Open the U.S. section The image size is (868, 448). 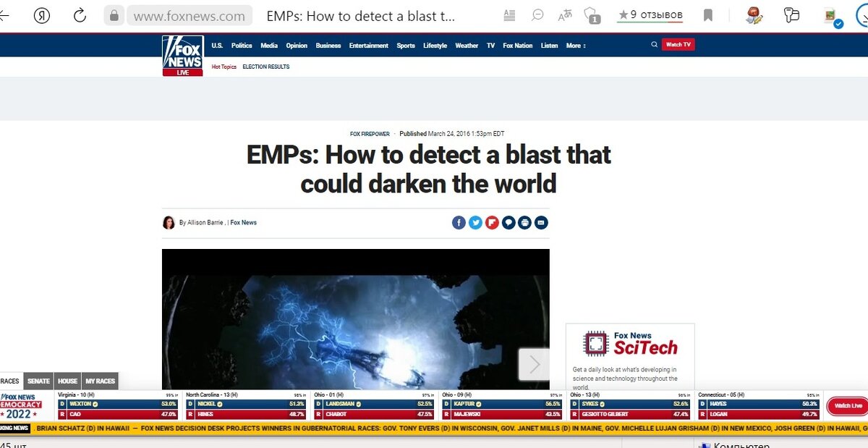(x=217, y=46)
